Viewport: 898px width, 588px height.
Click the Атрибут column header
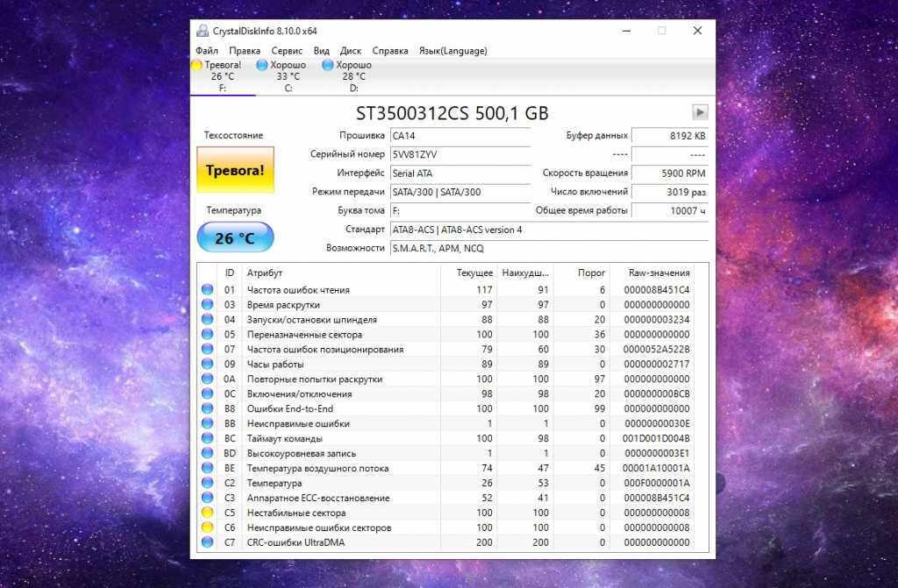pos(342,273)
